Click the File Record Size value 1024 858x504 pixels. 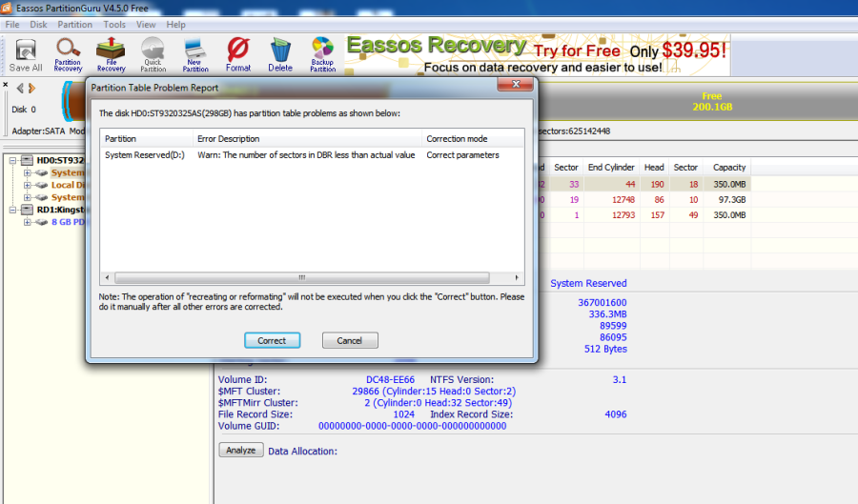404,414
